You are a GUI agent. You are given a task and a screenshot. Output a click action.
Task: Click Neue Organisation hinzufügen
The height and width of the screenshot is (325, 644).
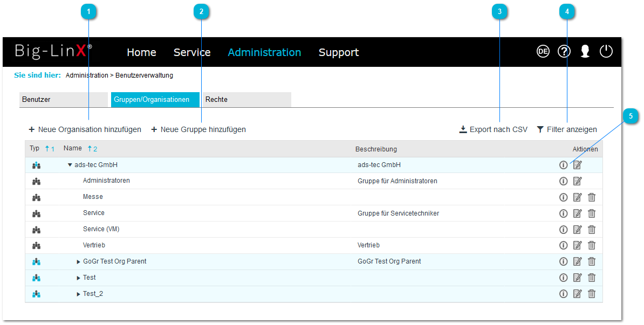click(85, 129)
